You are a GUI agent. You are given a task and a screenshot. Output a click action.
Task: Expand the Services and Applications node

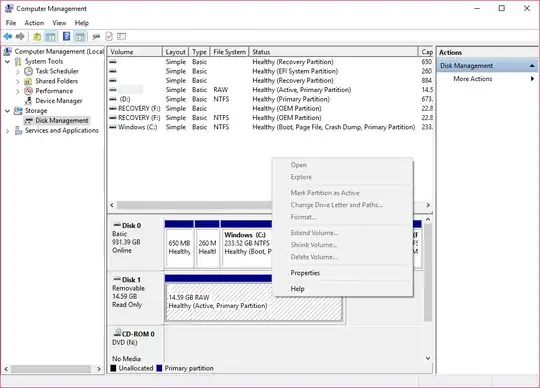click(x=7, y=131)
